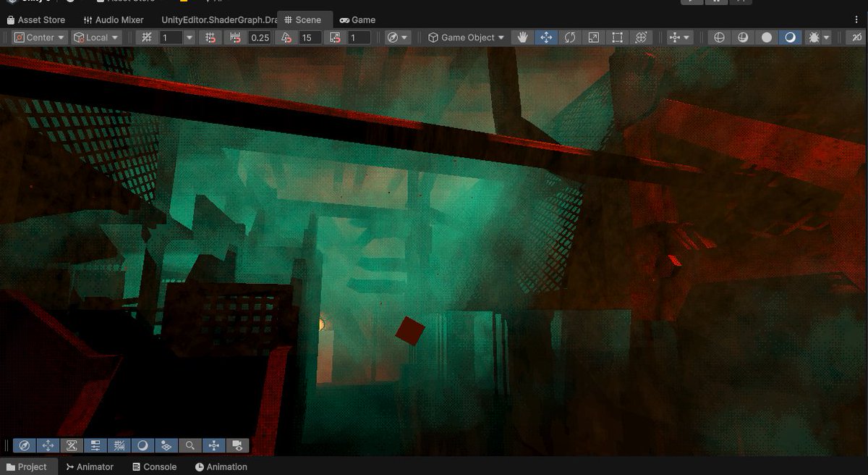
Task: Click the debug draw mode bug icon
Action: [813, 37]
